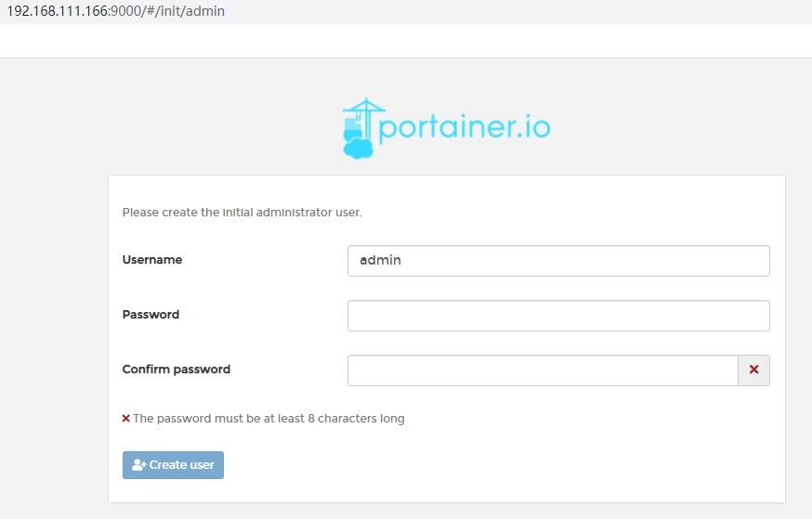Click the Confirm password label
Screen dimensions: 812x519
177,370
